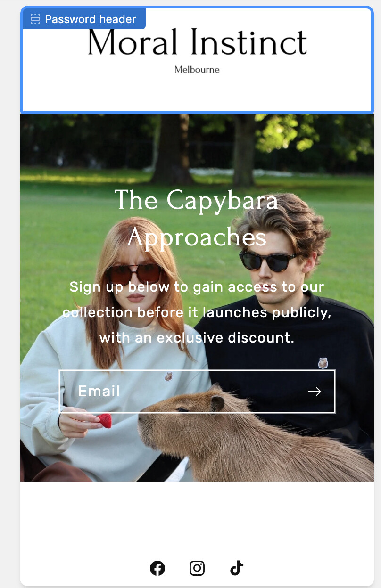Submit email with the arrow icon
This screenshot has height=588, width=381.
(315, 392)
